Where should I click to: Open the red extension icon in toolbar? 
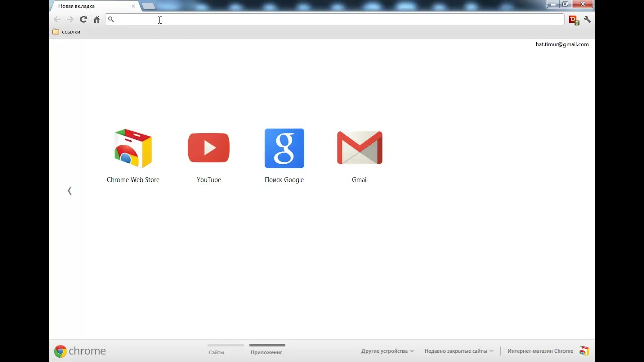(x=574, y=20)
